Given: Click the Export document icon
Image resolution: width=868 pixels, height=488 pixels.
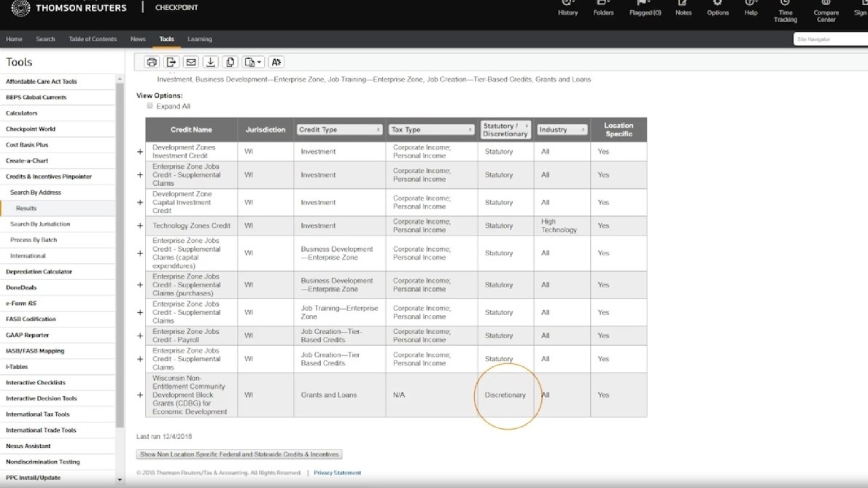Looking at the screenshot, I should click(171, 63).
